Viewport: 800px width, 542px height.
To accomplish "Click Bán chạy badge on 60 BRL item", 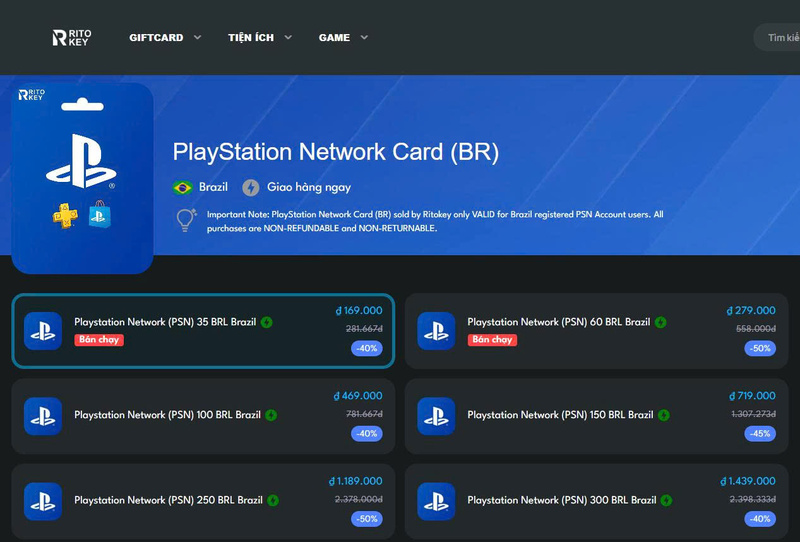I will (492, 340).
